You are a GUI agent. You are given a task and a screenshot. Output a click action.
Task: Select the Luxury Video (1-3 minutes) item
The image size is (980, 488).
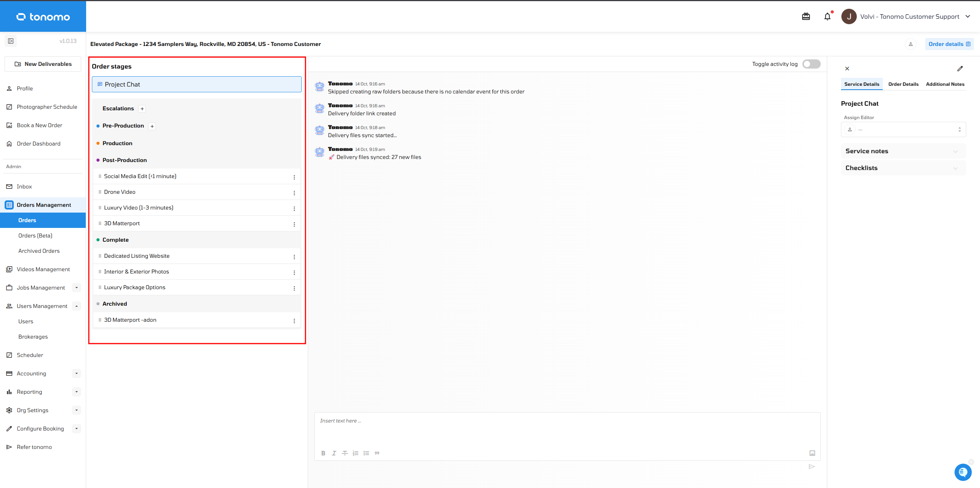(196, 208)
